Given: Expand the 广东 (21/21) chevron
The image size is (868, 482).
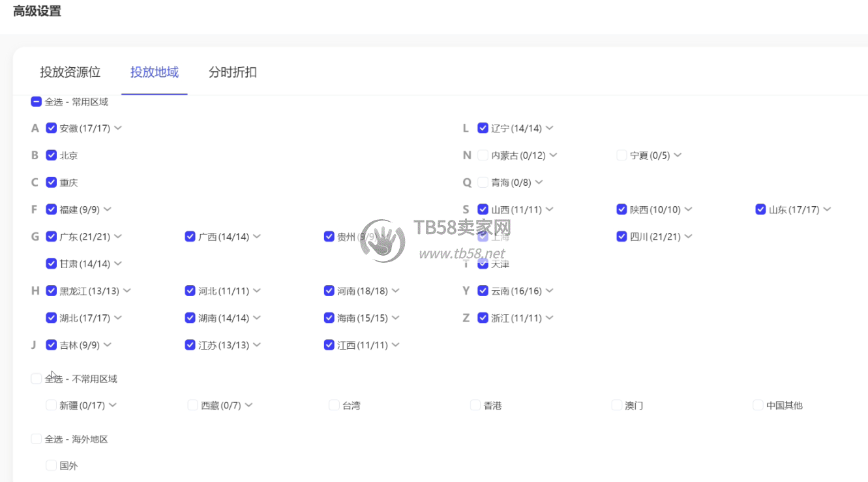Looking at the screenshot, I should pos(118,236).
